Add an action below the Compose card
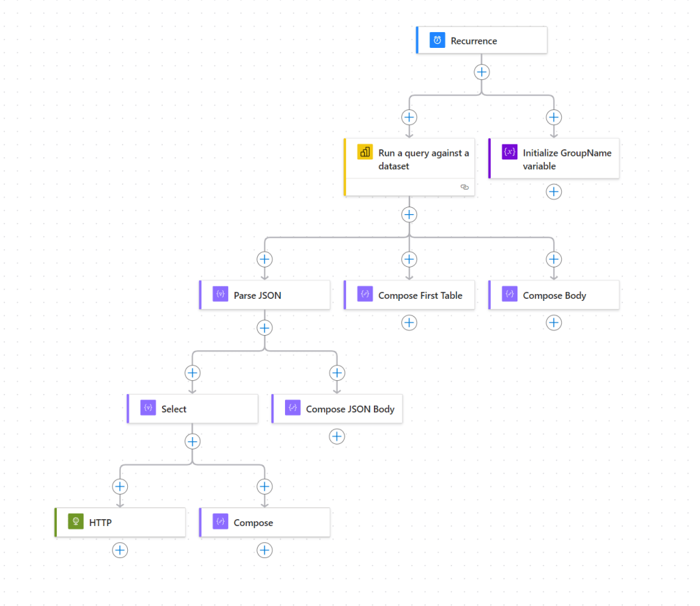The image size is (700, 606). [x=265, y=550]
